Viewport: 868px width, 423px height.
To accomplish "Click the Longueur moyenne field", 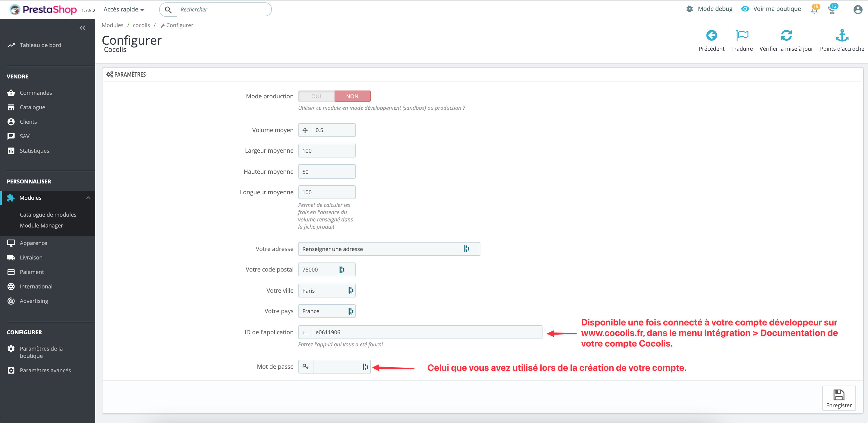I will 326,192.
